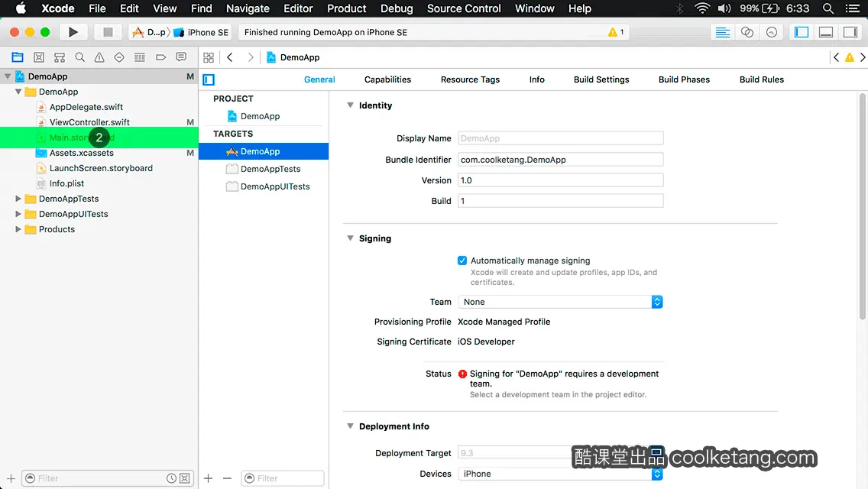Collapse the DemoApp folder group
This screenshot has width=868, height=489.
click(18, 92)
